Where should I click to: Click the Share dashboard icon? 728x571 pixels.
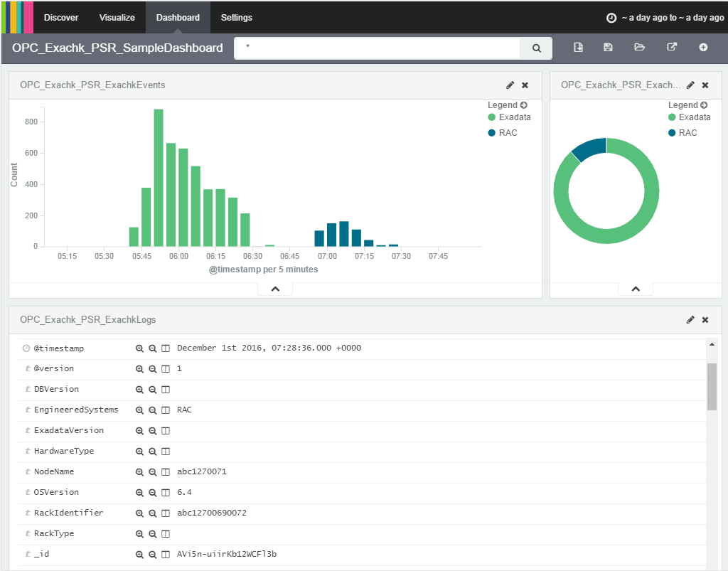pos(672,48)
